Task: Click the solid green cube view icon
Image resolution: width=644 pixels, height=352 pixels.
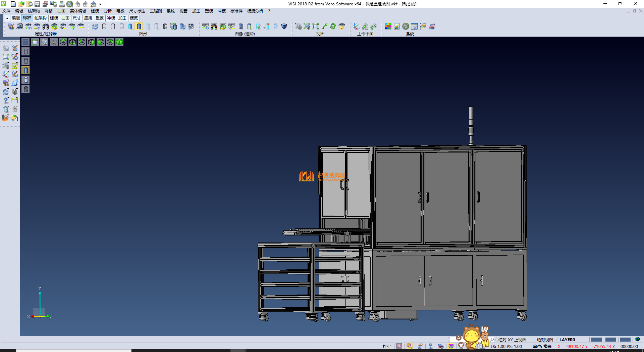Action: (x=119, y=42)
